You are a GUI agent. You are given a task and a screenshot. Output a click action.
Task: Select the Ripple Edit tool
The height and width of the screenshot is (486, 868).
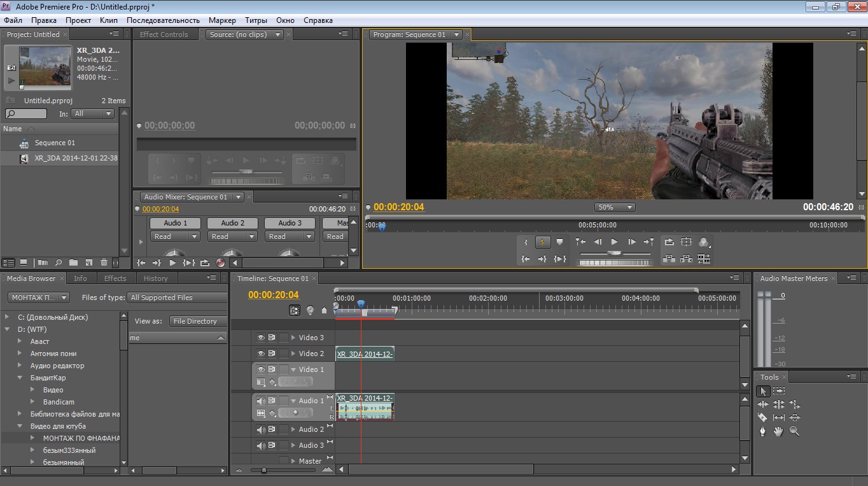pos(763,404)
